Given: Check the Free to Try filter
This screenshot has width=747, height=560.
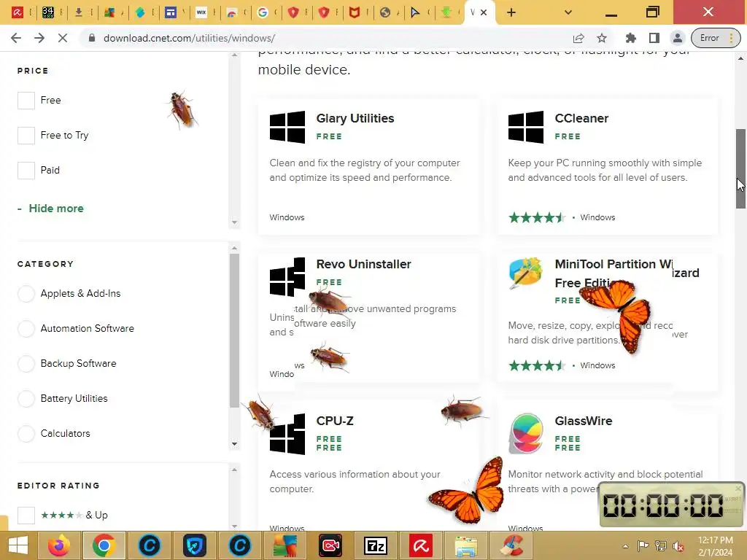Looking at the screenshot, I should click(x=26, y=135).
